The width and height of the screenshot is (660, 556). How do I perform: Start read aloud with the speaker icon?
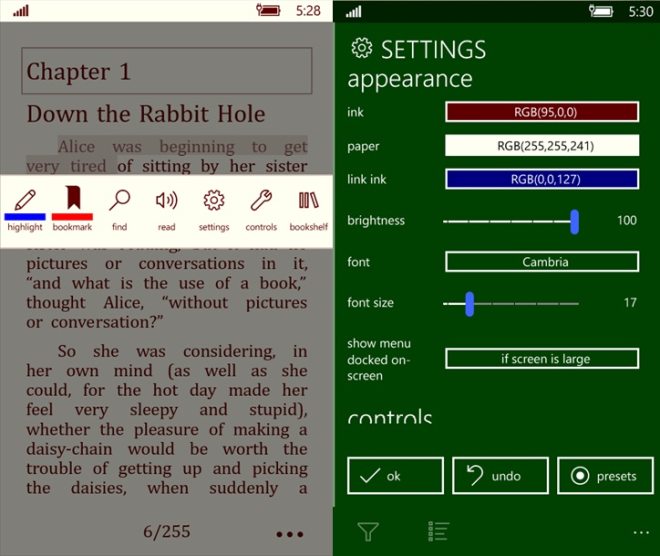tap(167, 200)
